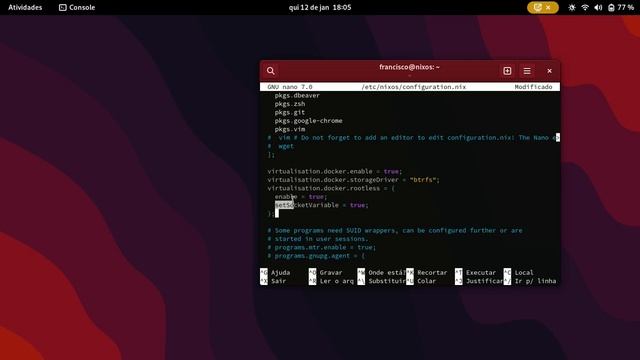
Task: Close the francisco@nixos terminal window
Action: point(549,71)
